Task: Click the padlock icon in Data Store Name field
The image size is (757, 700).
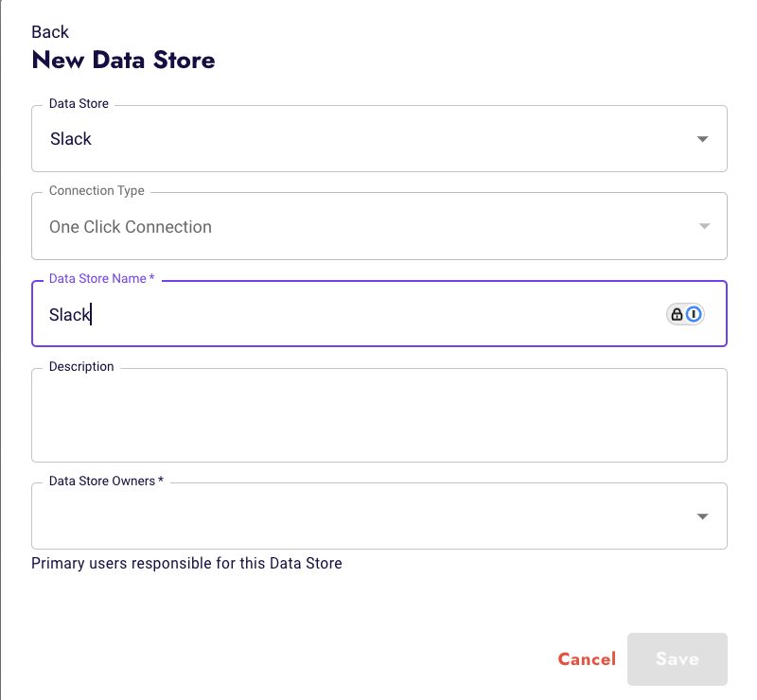Action: (x=678, y=313)
